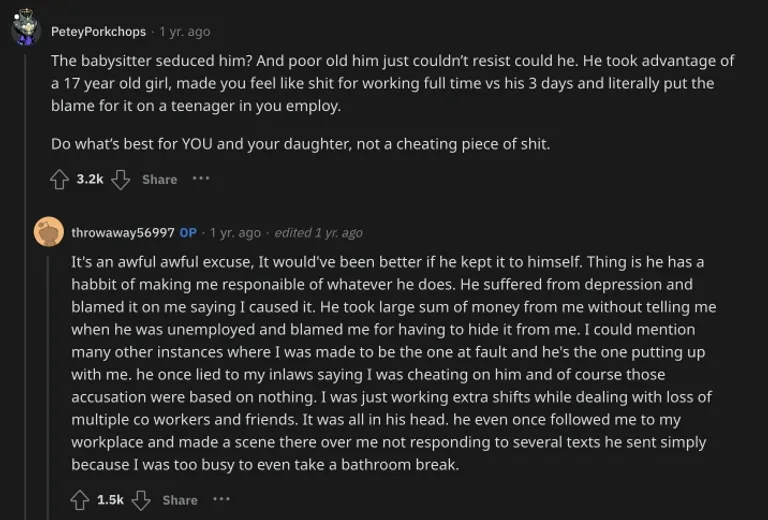Share PeteyPorkchops' comment
The height and width of the screenshot is (520, 768).
(x=159, y=179)
